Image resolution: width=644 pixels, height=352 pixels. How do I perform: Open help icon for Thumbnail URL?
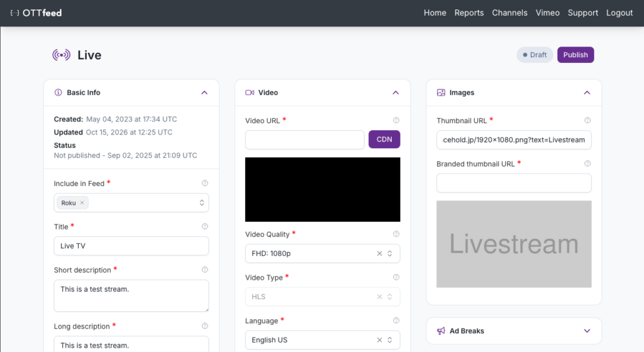[x=587, y=120]
